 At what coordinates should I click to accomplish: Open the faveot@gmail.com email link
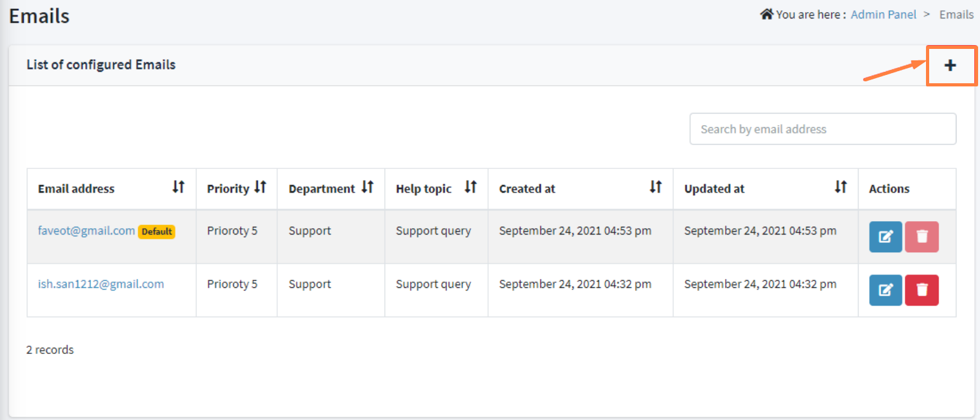click(x=86, y=231)
